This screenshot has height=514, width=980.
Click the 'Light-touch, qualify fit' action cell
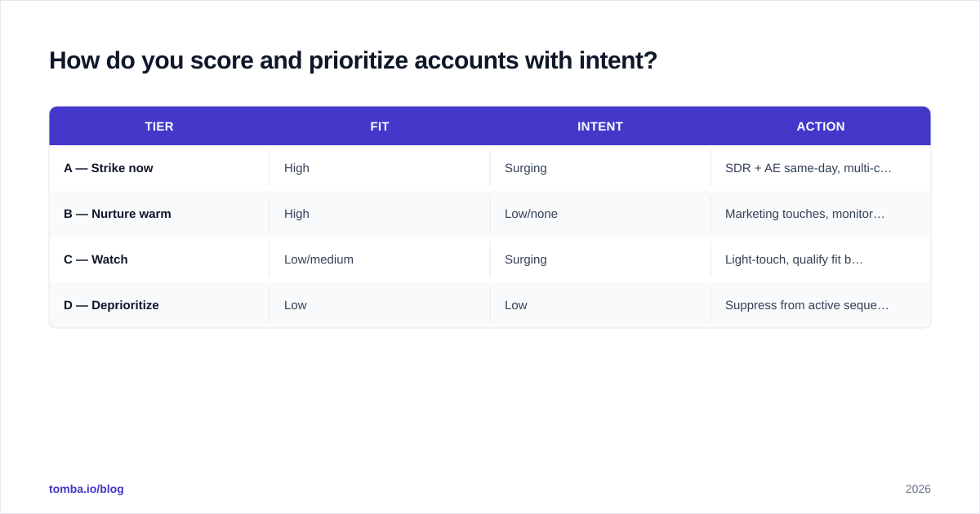(x=821, y=259)
